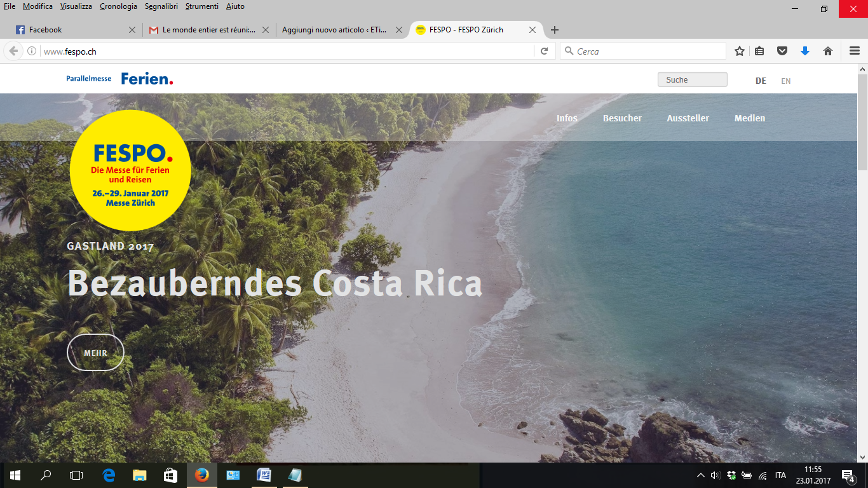Open the Cronologia menu

(118, 6)
